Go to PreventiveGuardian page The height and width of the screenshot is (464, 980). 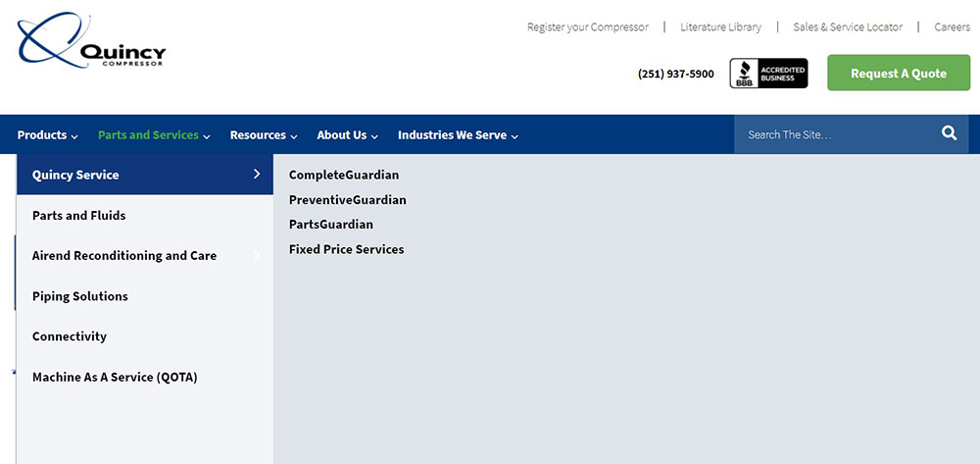coord(347,200)
